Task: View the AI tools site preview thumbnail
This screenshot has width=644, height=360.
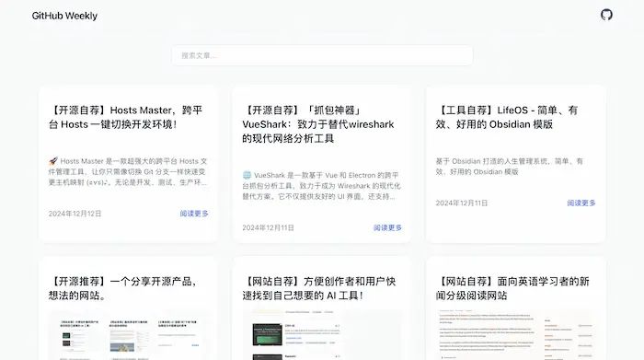Action: pos(322,335)
